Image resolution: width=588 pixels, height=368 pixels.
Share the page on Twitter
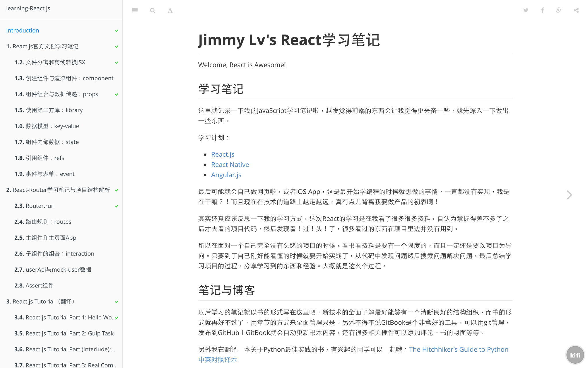tap(525, 10)
